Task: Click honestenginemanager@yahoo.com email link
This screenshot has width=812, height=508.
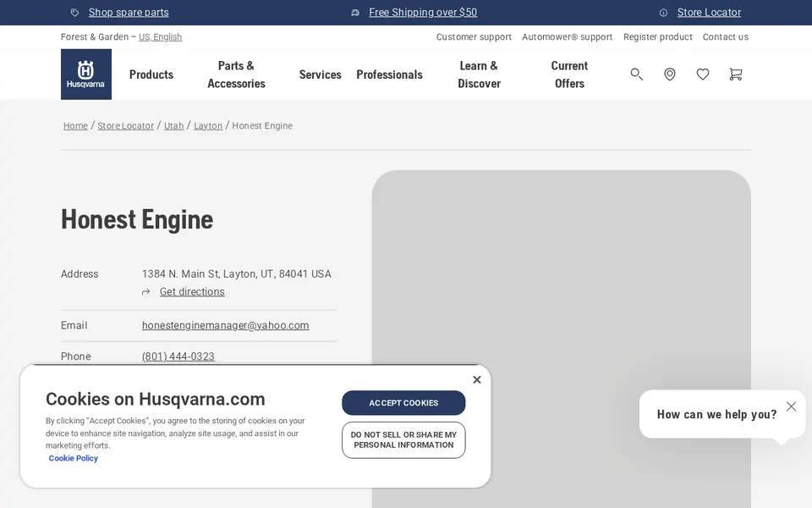Action: click(x=225, y=325)
